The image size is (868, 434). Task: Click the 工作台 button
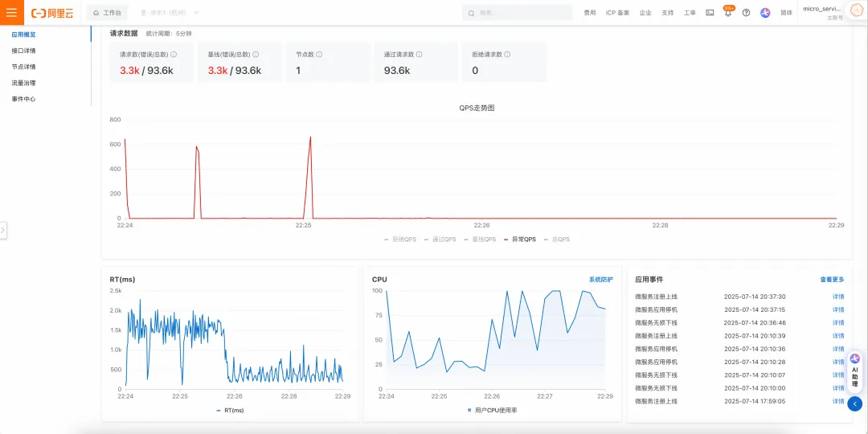[x=107, y=13]
